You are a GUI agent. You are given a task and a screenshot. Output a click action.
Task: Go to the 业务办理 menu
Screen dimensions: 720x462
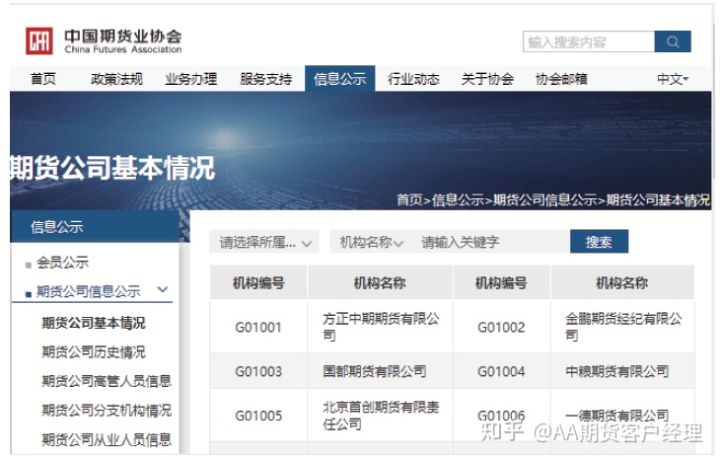191,79
